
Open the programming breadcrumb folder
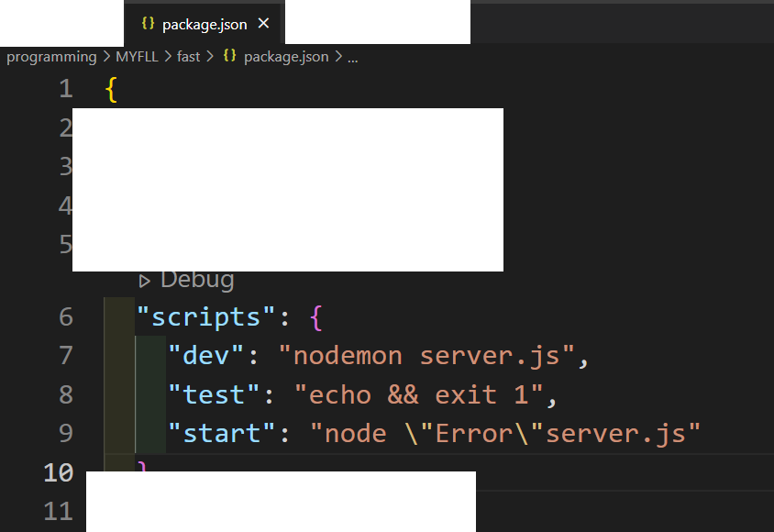[51, 57]
